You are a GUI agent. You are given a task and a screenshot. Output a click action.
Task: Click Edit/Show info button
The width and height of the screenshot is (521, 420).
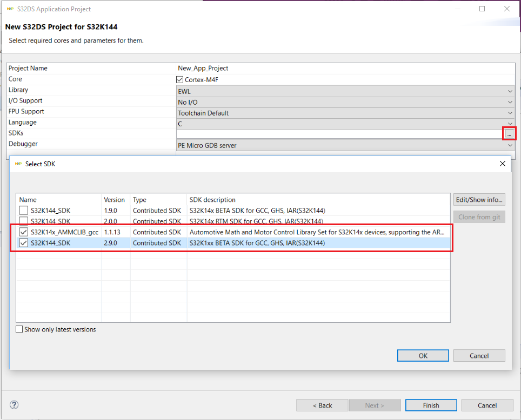coord(479,200)
